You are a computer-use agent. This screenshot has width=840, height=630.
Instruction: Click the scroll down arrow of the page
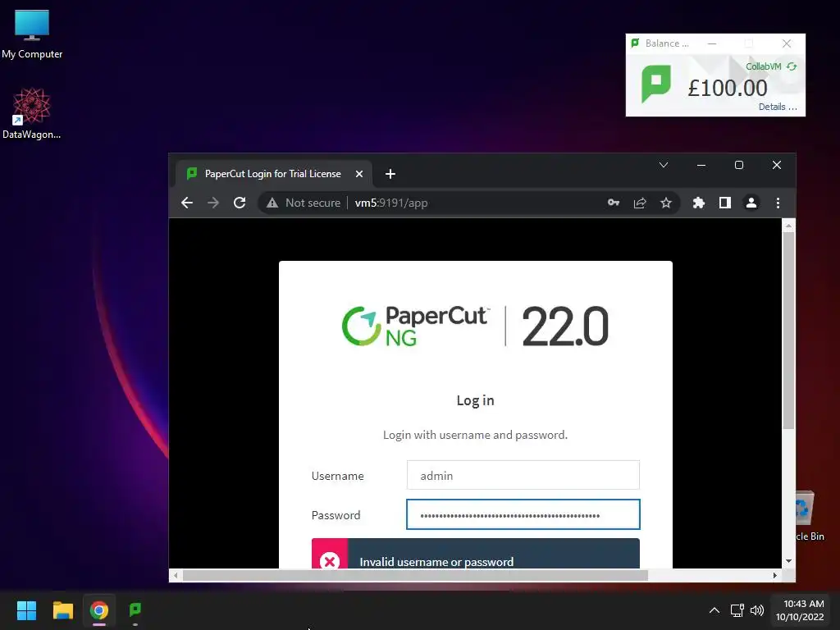point(788,561)
